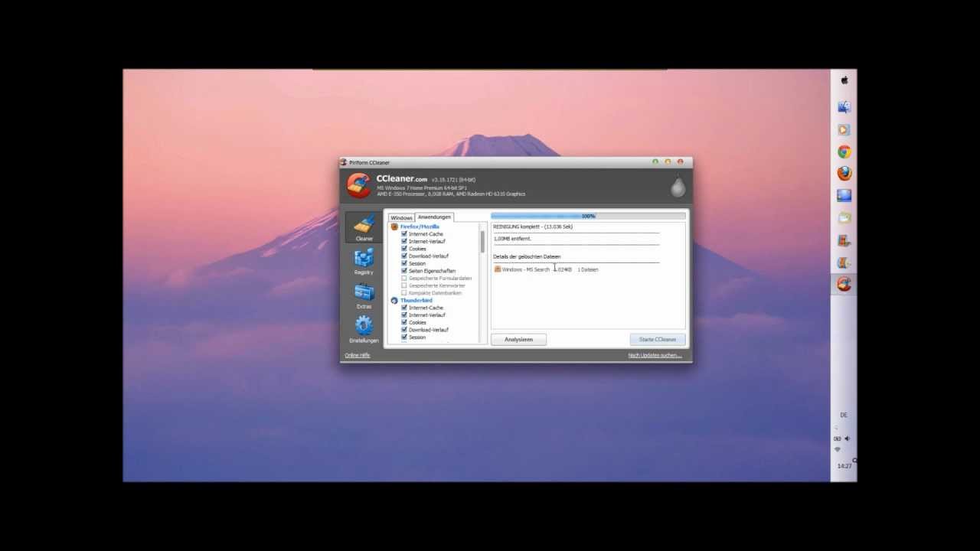Select the Thunderbird group header

coord(416,301)
